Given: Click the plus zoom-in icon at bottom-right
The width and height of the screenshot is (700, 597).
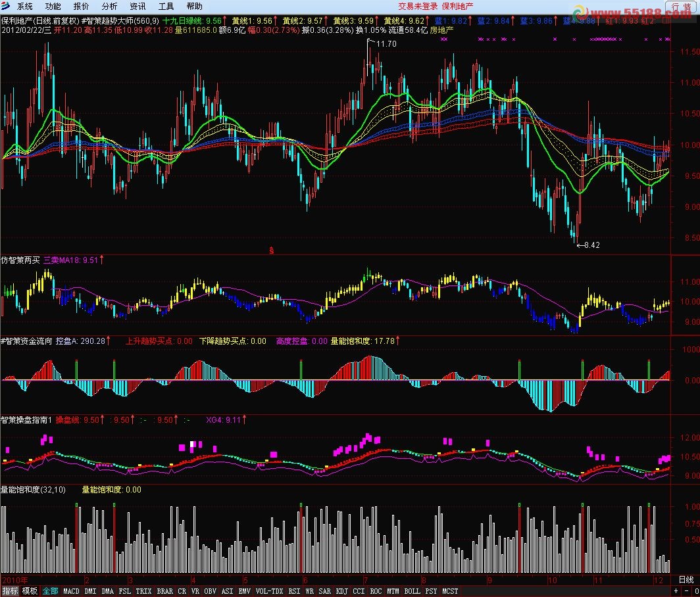Looking at the screenshot, I should click(676, 590).
